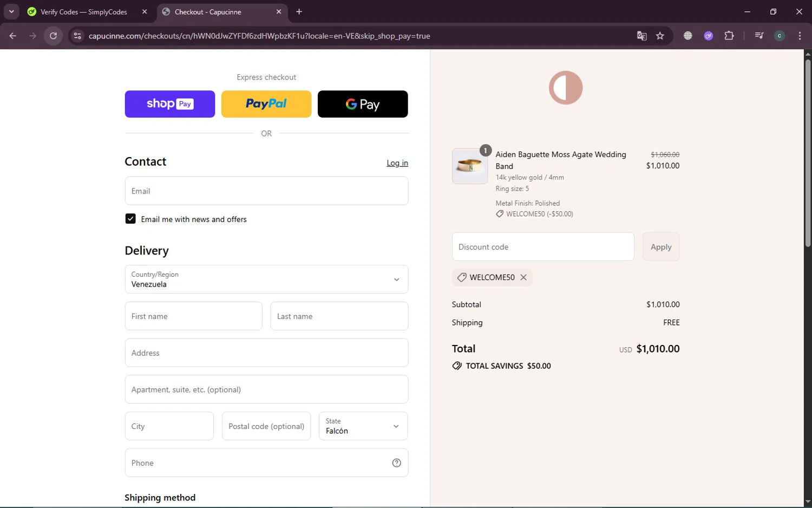Focus the Phone field
This screenshot has width=812, height=508.
[x=266, y=463]
